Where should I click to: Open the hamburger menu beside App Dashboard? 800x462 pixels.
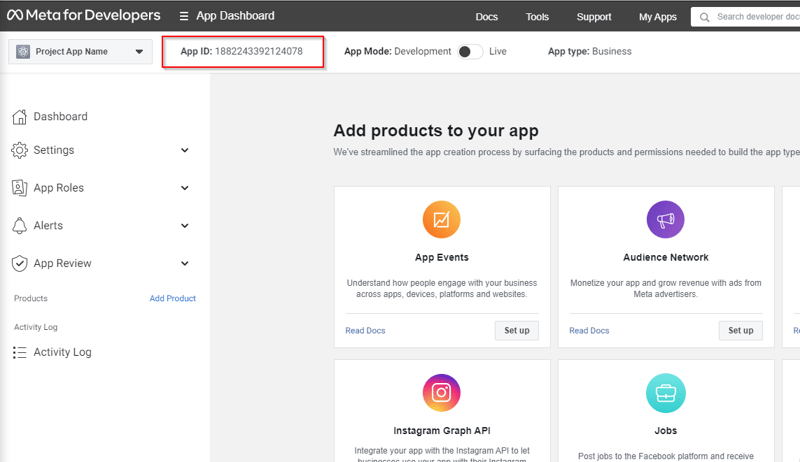tap(184, 16)
